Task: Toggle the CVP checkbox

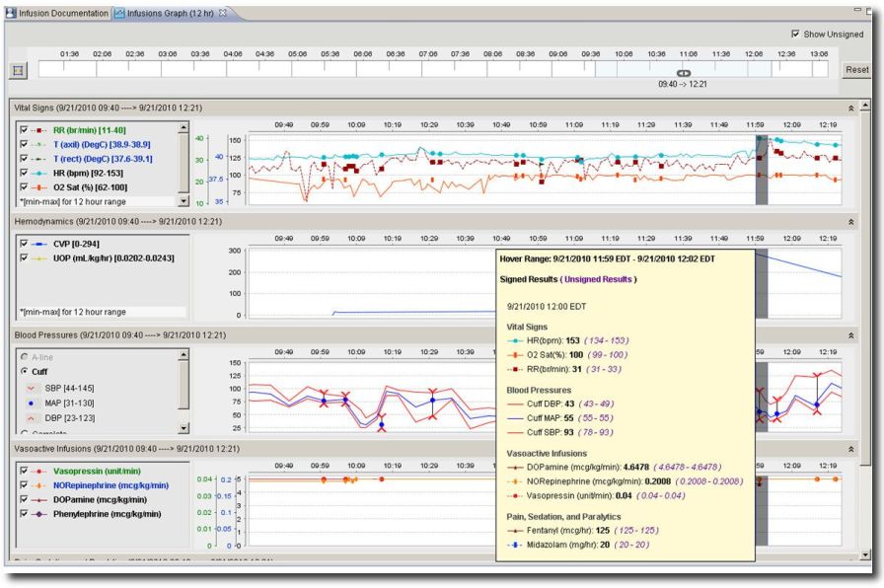Action: pos(24,244)
